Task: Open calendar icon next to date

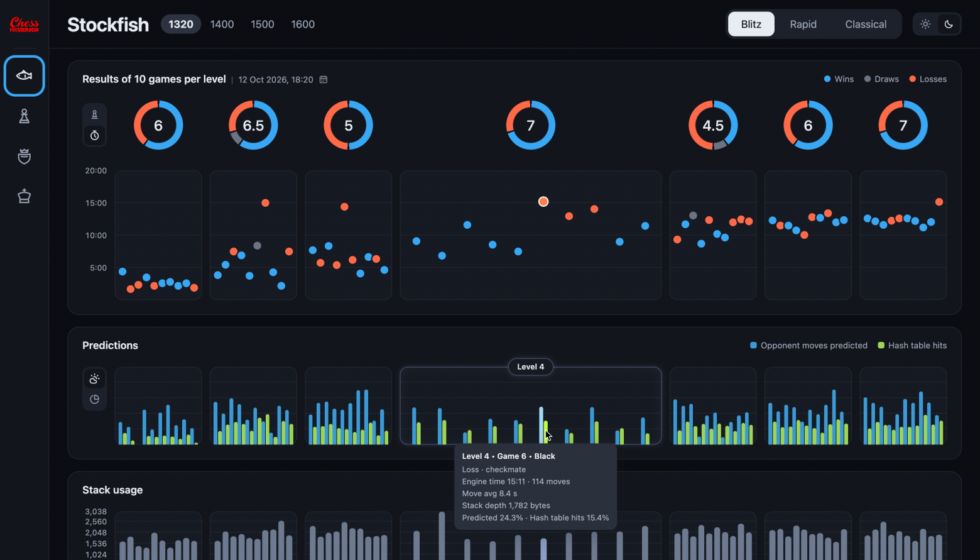Action: [324, 80]
